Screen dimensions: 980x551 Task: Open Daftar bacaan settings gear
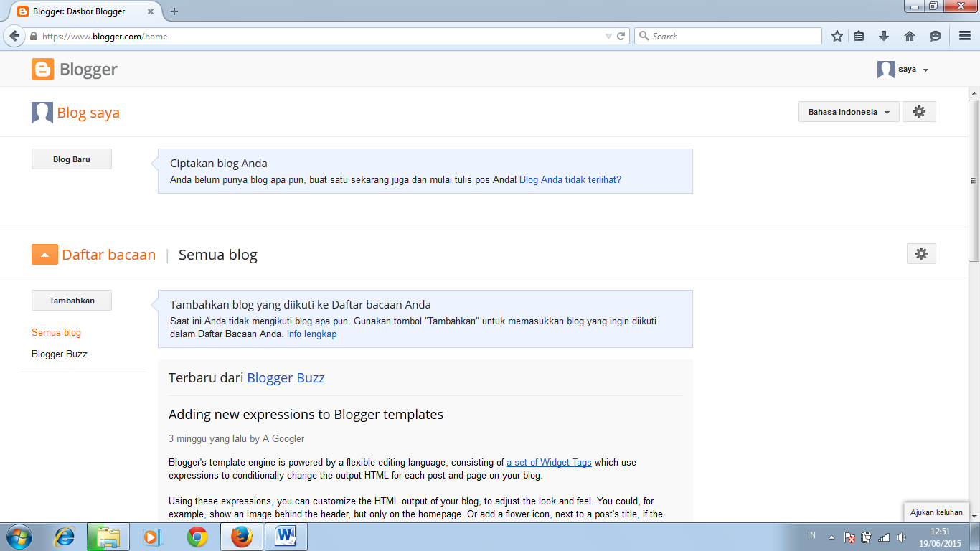[x=922, y=254]
